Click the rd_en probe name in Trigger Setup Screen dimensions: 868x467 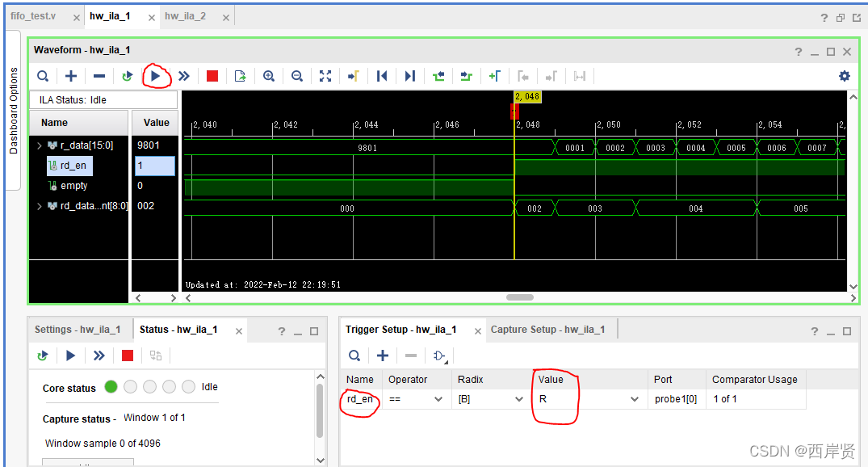(x=360, y=399)
